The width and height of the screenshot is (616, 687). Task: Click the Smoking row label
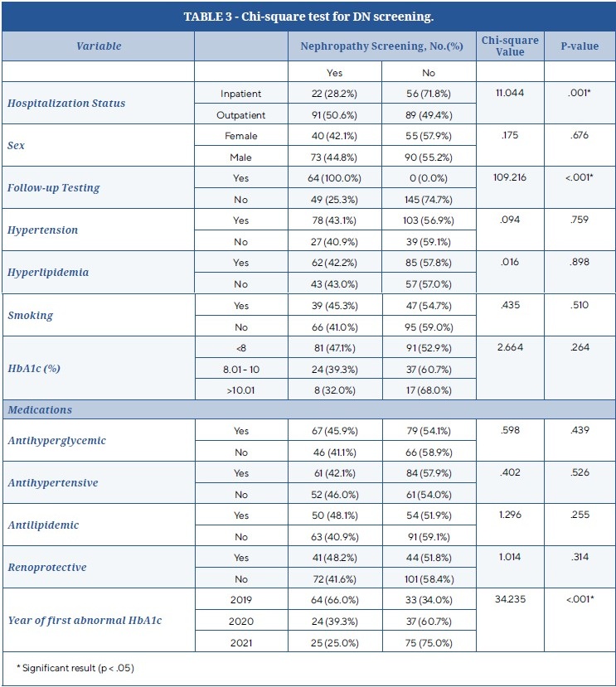click(28, 315)
